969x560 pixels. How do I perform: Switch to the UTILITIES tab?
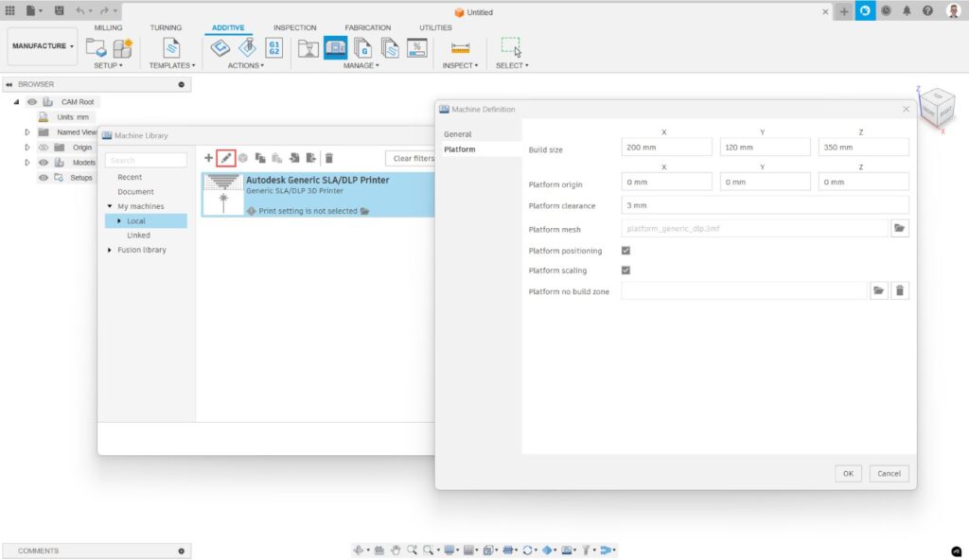(435, 27)
